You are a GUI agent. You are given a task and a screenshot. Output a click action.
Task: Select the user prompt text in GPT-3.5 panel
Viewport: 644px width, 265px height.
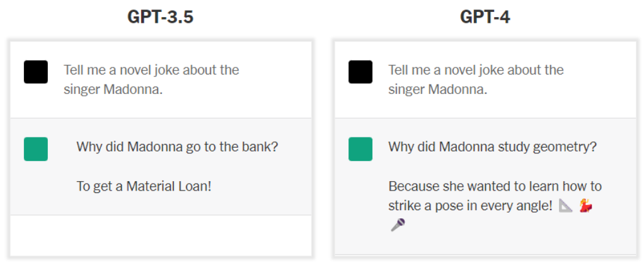[x=151, y=79]
